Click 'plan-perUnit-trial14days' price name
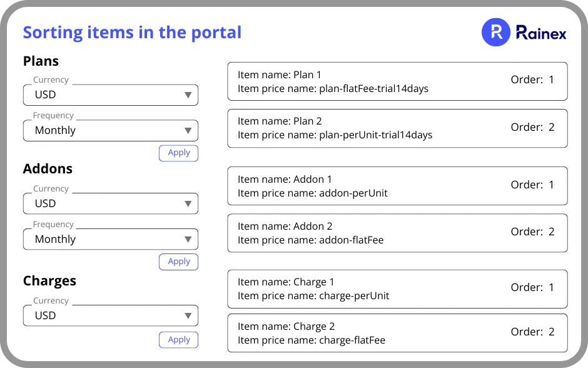Image resolution: width=588 pixels, height=368 pixels. coord(376,135)
